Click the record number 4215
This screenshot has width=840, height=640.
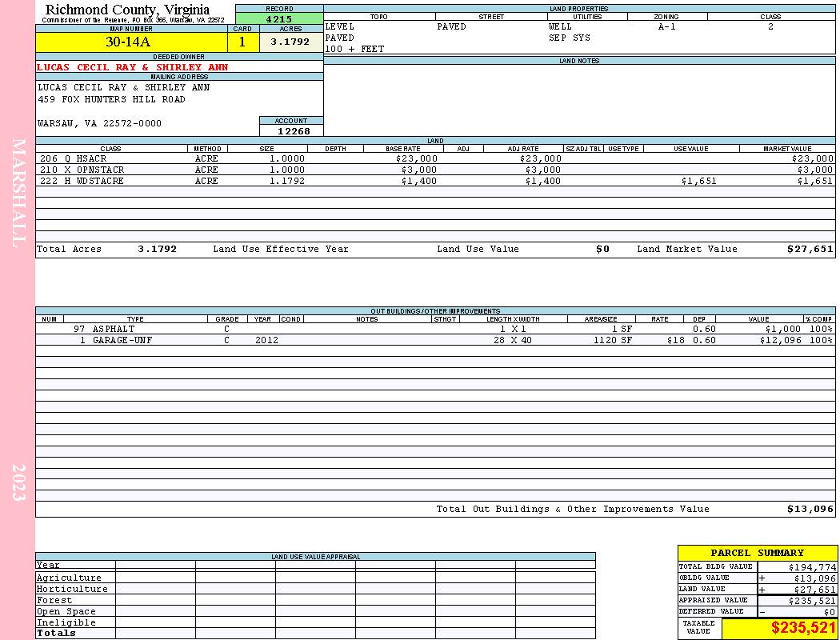point(279,18)
